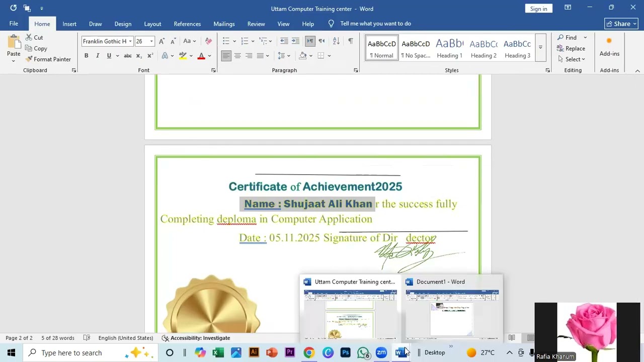
Task: Open the File menu
Action: pyautogui.click(x=14, y=24)
